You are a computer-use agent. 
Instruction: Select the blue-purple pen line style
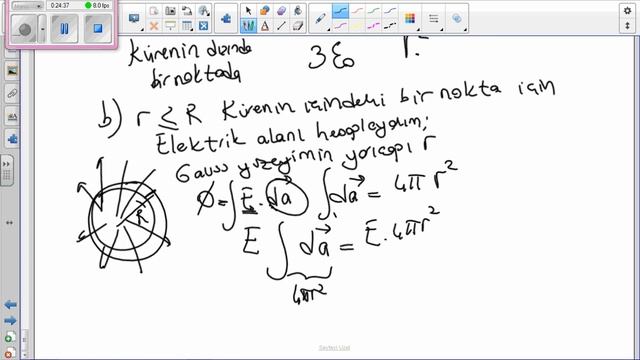(x=390, y=11)
